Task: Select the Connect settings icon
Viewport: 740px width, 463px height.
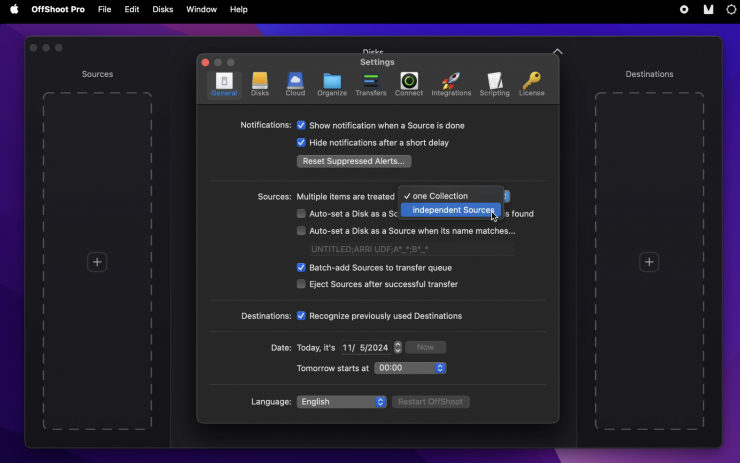Action: coord(409,84)
